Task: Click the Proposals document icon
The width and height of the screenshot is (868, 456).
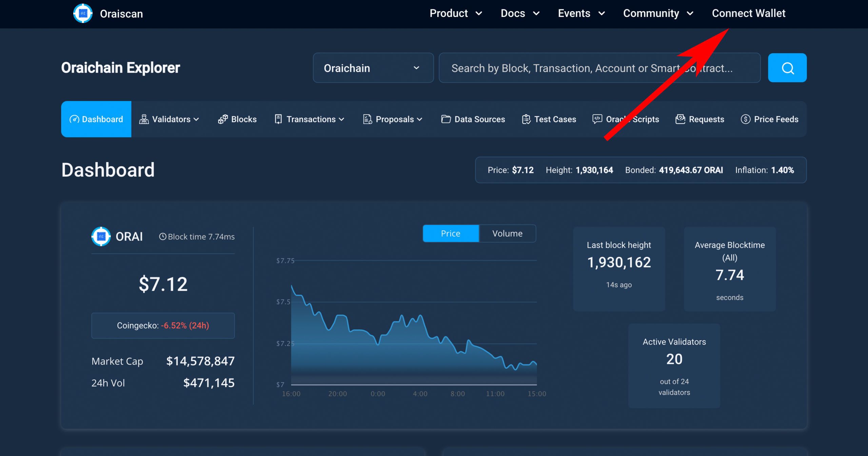Action: pyautogui.click(x=367, y=119)
